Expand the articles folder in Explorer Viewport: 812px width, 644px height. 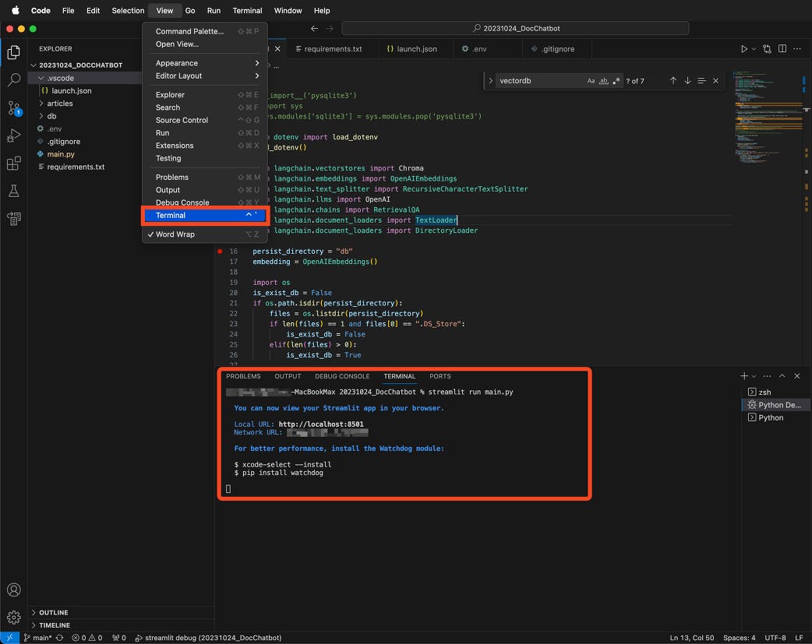[x=59, y=104]
